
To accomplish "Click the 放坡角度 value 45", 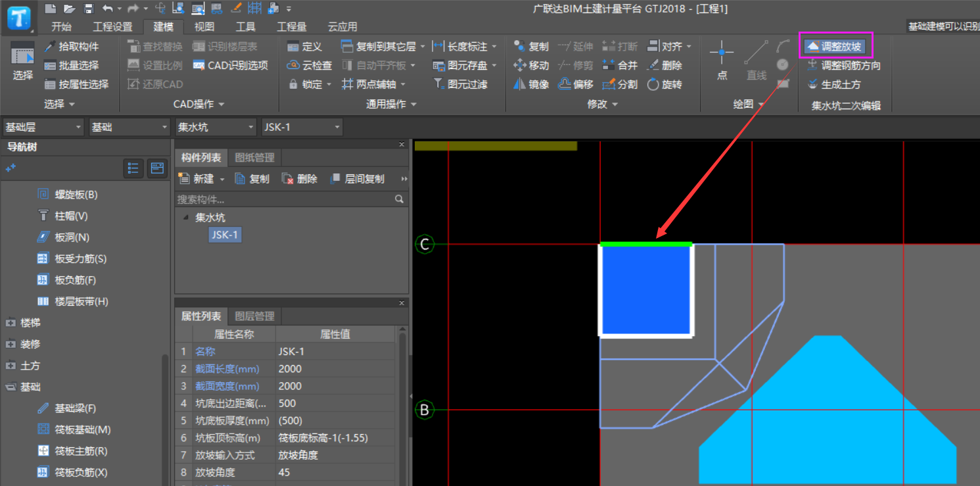I will pos(335,472).
